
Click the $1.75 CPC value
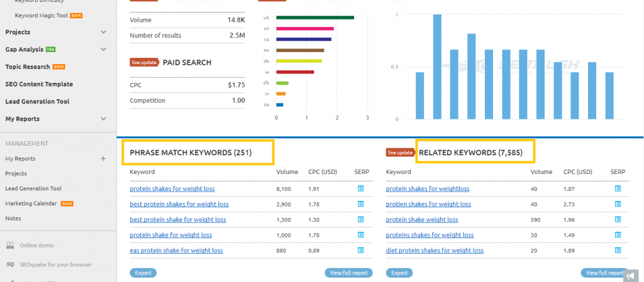(x=236, y=85)
